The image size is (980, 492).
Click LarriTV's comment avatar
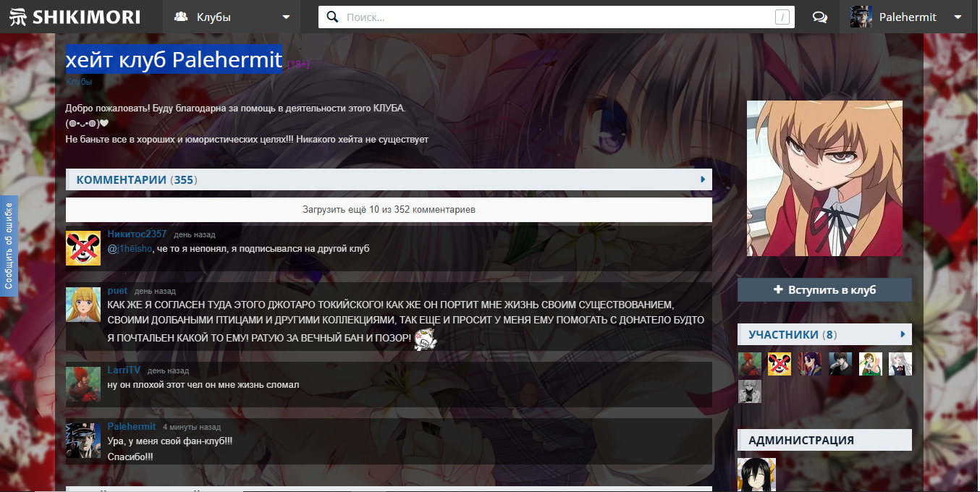coord(83,384)
